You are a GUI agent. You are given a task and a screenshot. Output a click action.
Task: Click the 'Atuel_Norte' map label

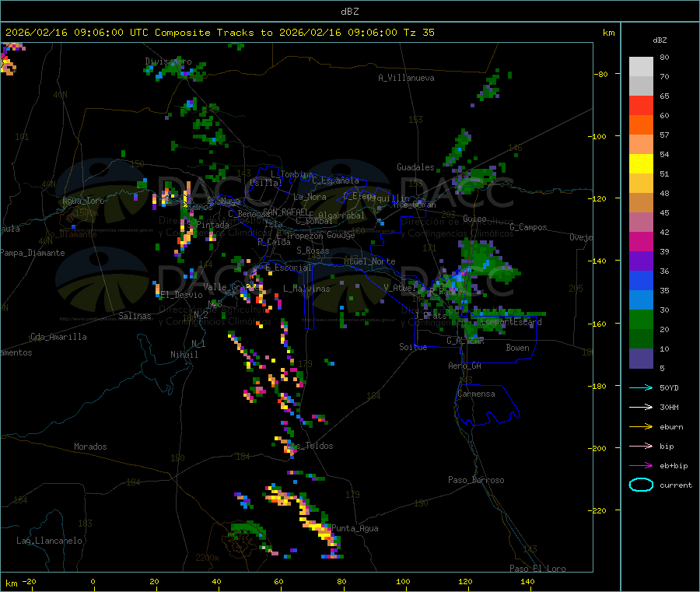369,261
